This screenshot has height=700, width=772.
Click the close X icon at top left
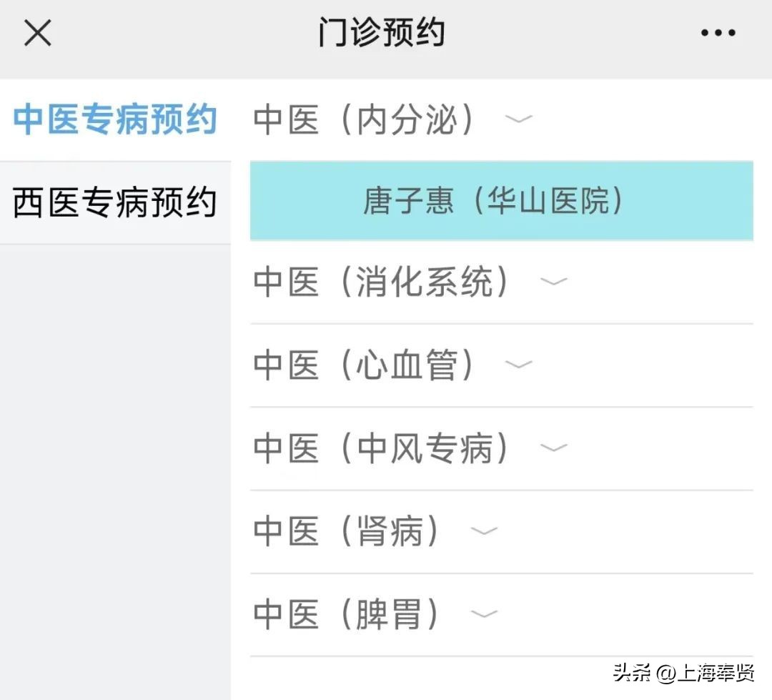tap(37, 32)
